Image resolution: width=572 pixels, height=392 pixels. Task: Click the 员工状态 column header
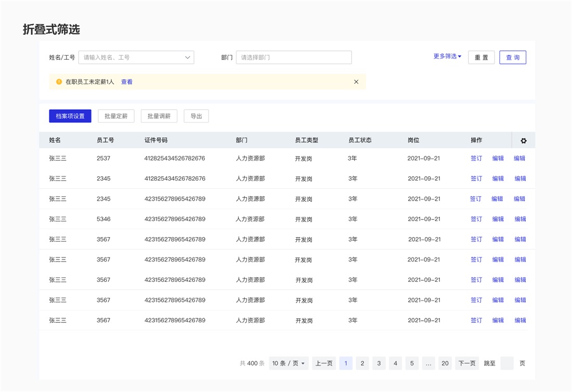point(360,140)
